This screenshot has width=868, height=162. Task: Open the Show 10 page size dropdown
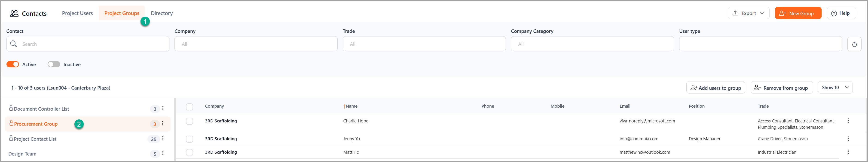pos(835,87)
